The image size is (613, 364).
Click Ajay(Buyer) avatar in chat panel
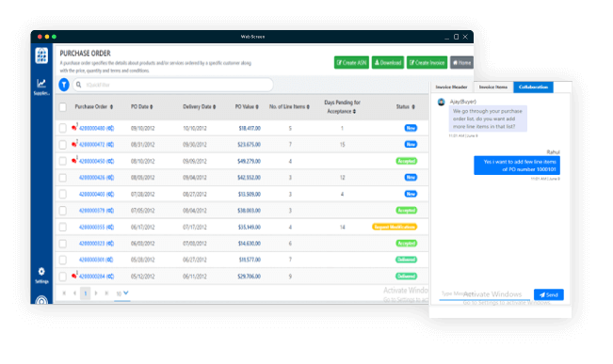click(x=442, y=103)
